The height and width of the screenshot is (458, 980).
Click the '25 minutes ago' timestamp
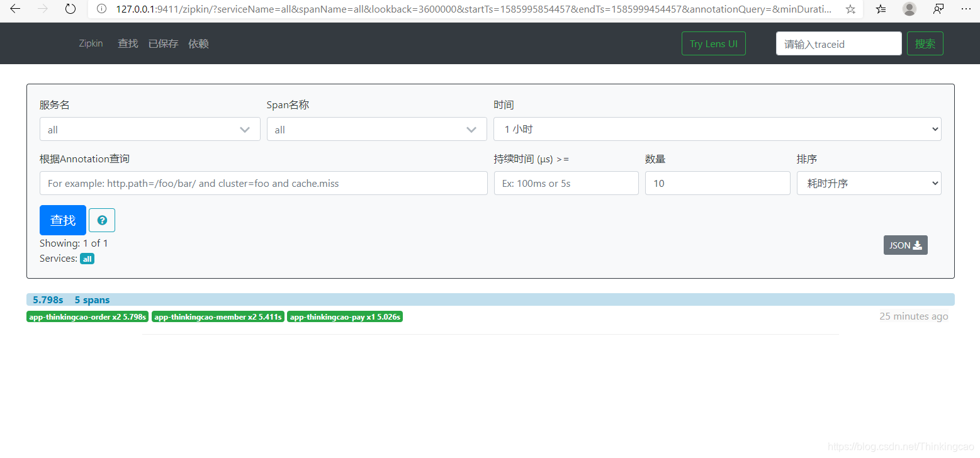tap(913, 316)
